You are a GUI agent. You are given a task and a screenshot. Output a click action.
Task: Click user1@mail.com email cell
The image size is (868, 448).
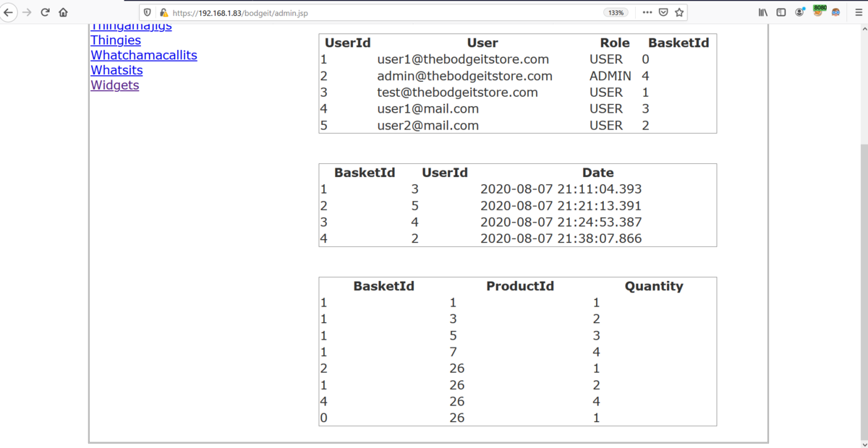(427, 108)
